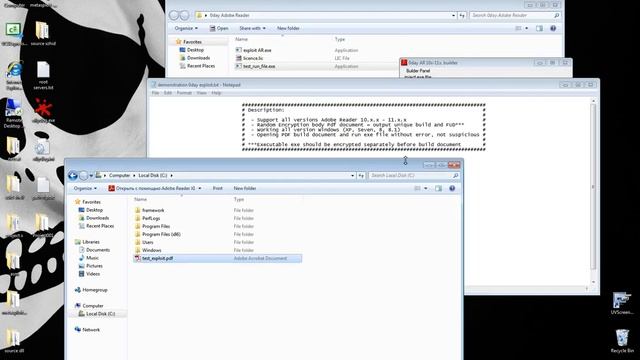Screen dimensions: 640x360
Task: Select the Remote Desktop shortcut on desktop
Action: tap(14, 113)
